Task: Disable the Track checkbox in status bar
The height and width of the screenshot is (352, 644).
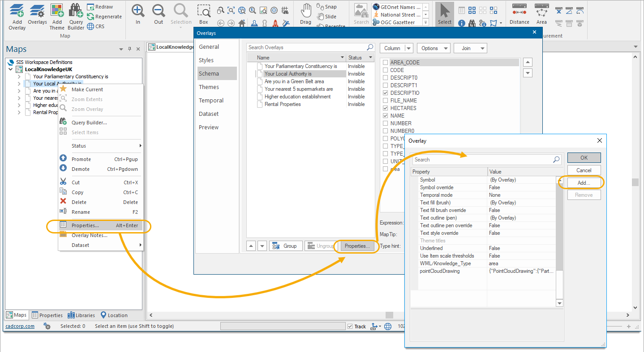Action: coord(350,326)
